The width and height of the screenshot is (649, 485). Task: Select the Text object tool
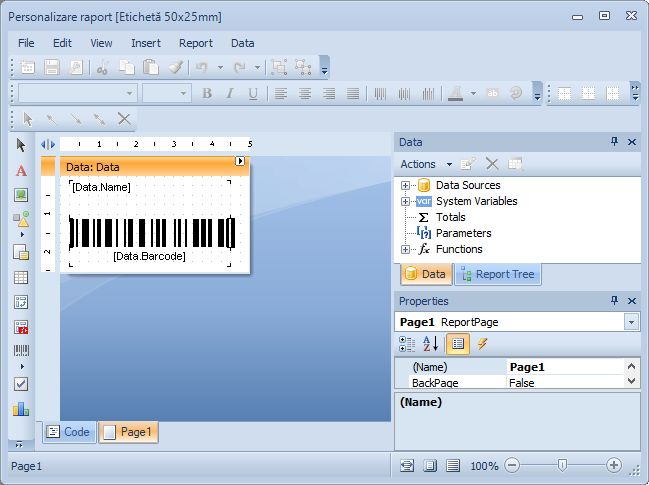click(21, 170)
